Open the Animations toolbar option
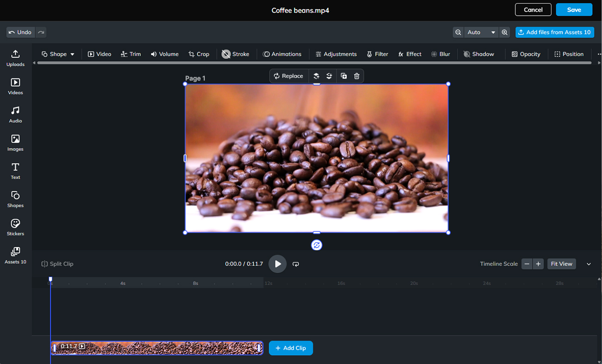The width and height of the screenshot is (602, 364). click(282, 54)
